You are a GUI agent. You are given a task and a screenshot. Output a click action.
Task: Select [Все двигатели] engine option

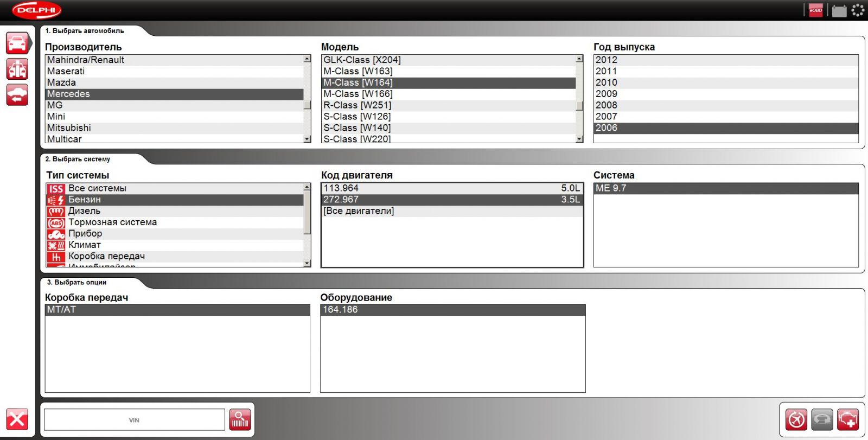click(x=452, y=211)
